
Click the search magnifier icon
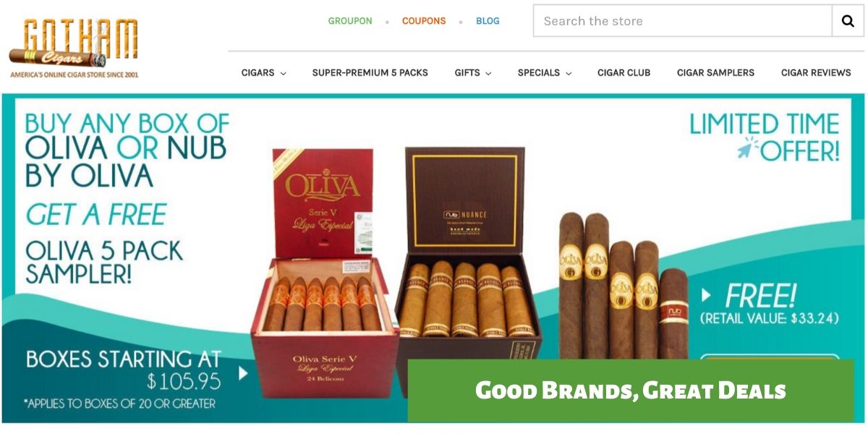click(848, 21)
